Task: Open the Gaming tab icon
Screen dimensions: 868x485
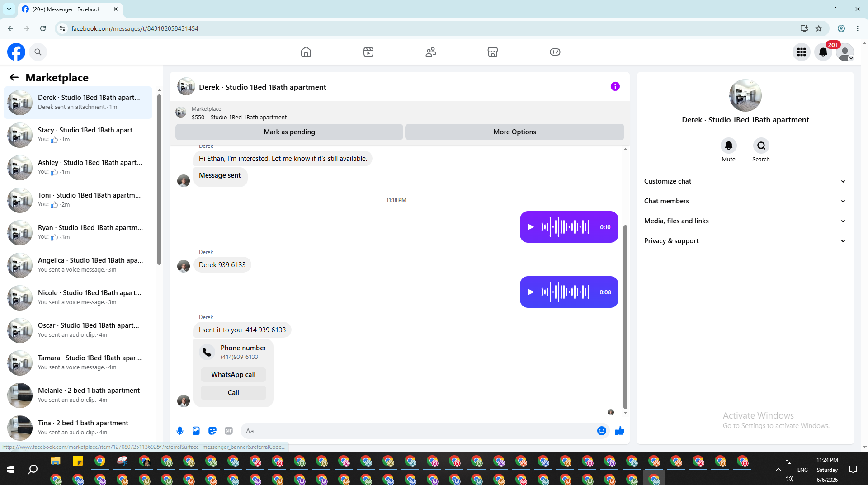Action: click(555, 52)
